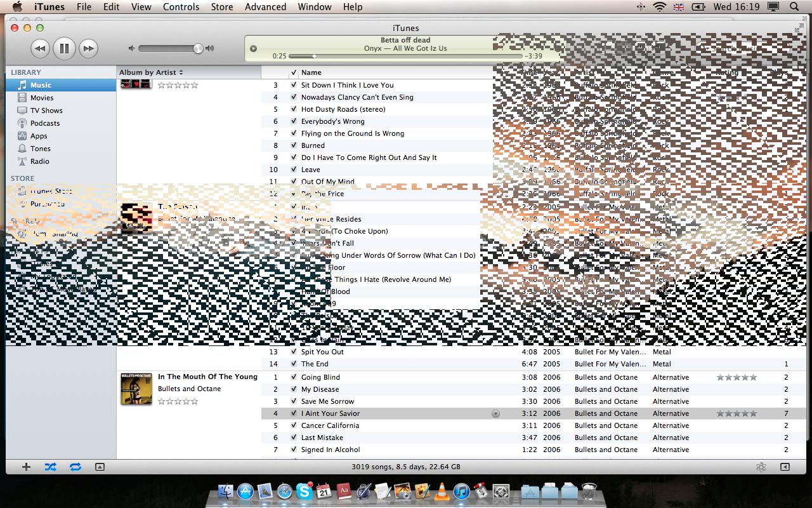The height and width of the screenshot is (508, 812).
Task: Open Spotlight search in the menu bar
Action: coord(794,7)
